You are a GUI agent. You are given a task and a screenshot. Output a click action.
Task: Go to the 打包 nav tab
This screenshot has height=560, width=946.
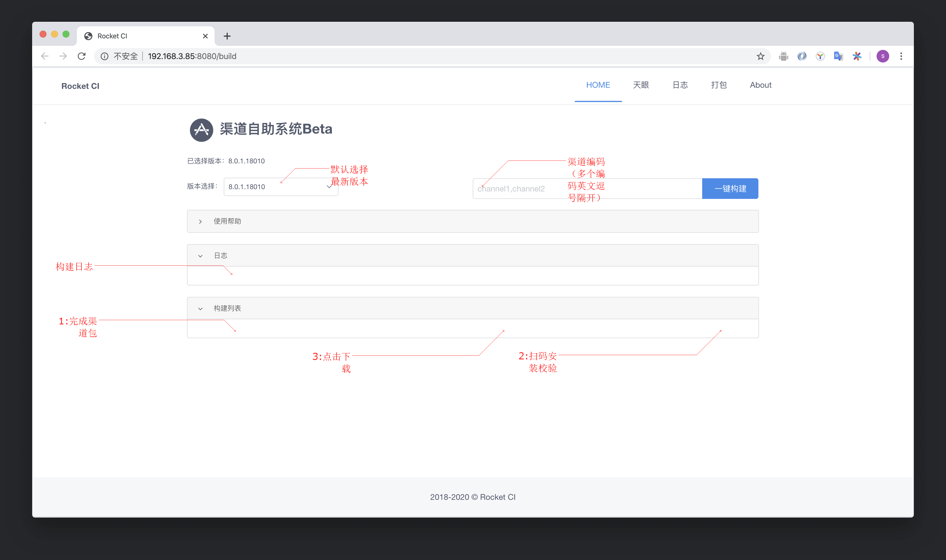tap(719, 85)
